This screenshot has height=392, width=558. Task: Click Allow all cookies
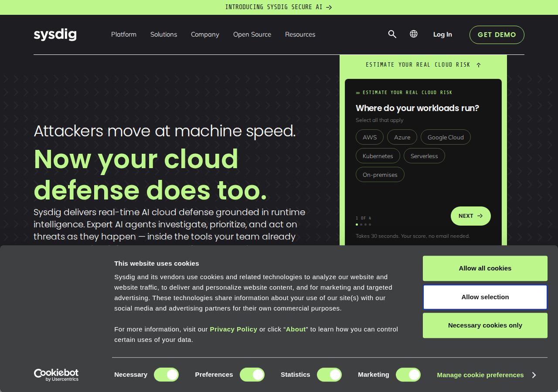485,268
